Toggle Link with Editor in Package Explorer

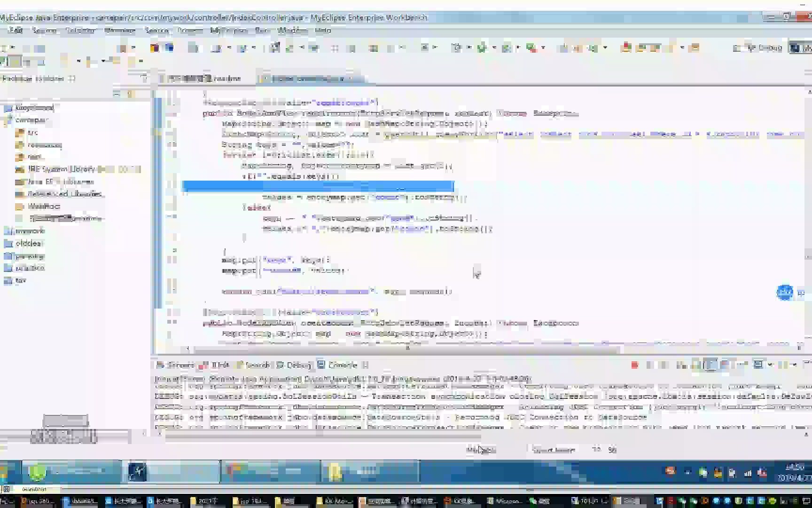[x=131, y=94]
